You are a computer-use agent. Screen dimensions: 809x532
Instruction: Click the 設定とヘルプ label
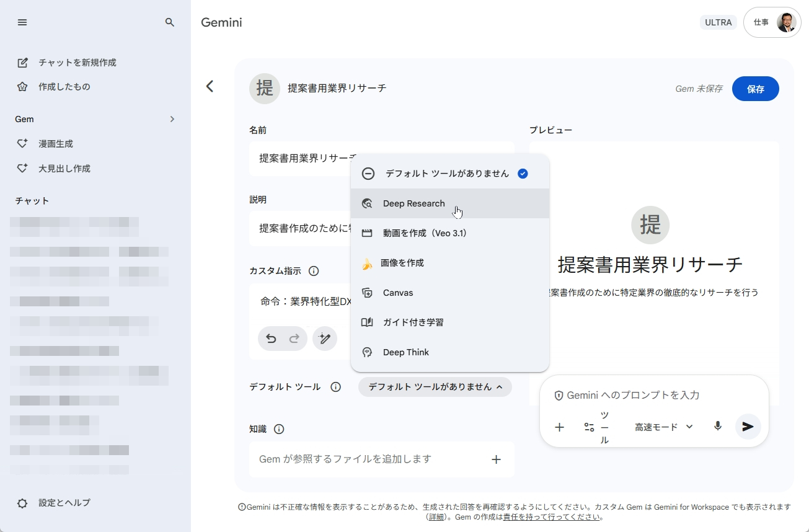[x=64, y=503]
